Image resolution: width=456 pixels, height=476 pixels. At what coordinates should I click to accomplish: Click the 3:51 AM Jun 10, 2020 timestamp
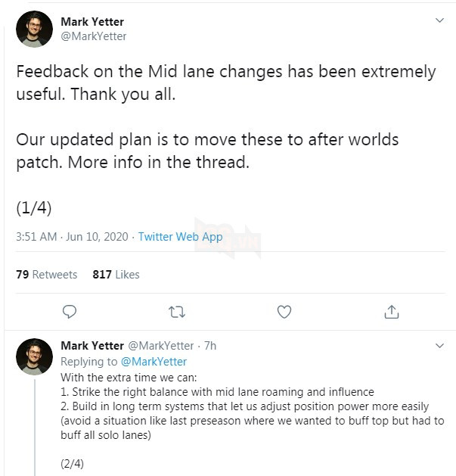point(72,237)
